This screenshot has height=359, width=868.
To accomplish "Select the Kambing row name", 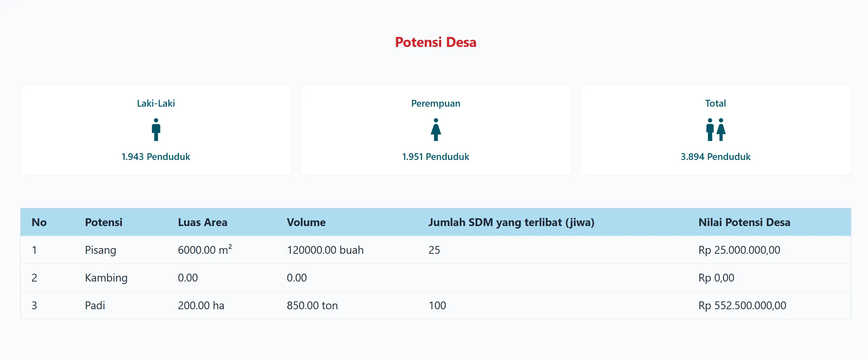I will point(106,278).
